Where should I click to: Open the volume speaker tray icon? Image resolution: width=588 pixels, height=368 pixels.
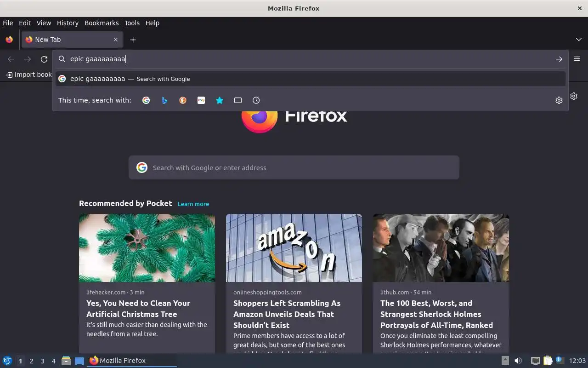(518, 361)
